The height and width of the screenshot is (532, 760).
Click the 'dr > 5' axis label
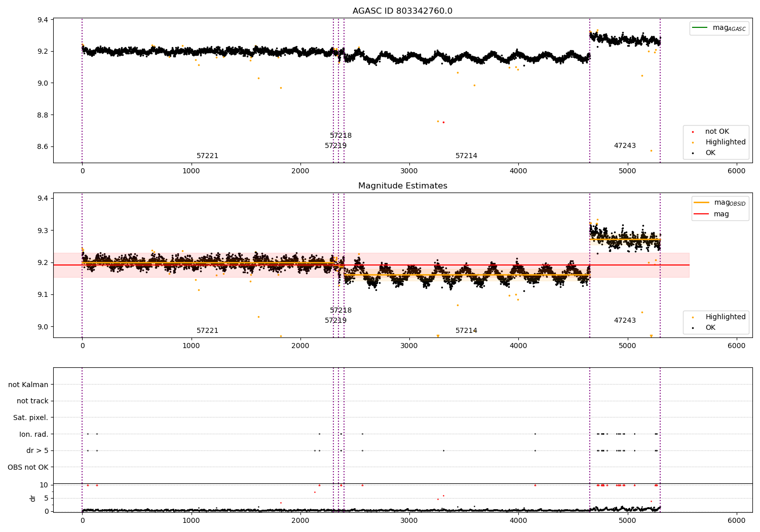(37, 451)
